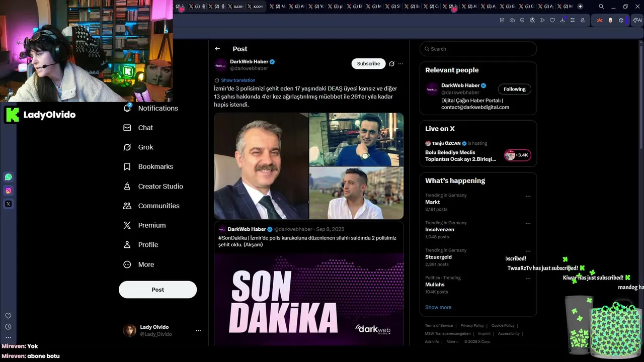The width and height of the screenshot is (644, 362).
Task: Click the X Search input field
Action: click(x=478, y=49)
